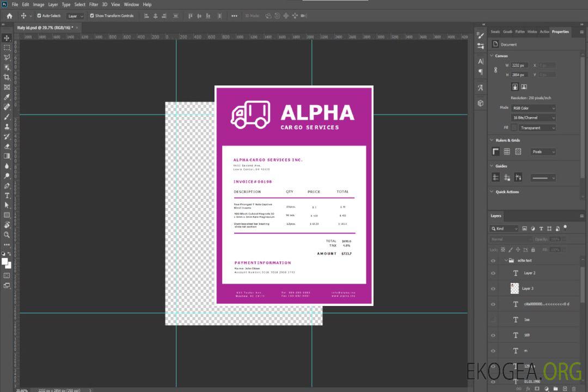Open the 3D panel cube icon
The image size is (588, 392).
(480, 103)
